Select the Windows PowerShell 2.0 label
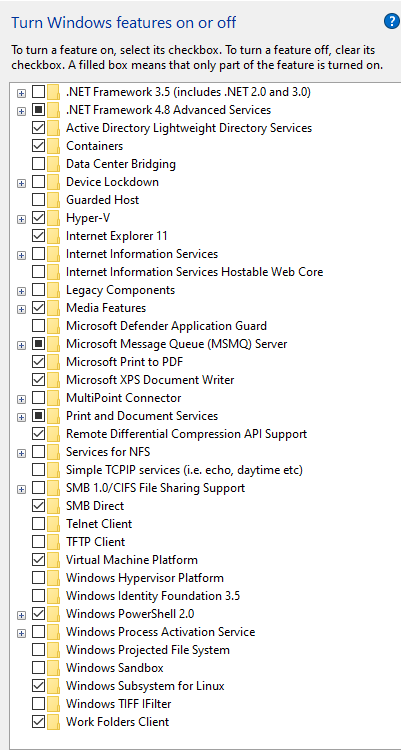This screenshot has width=401, height=750. (130, 614)
